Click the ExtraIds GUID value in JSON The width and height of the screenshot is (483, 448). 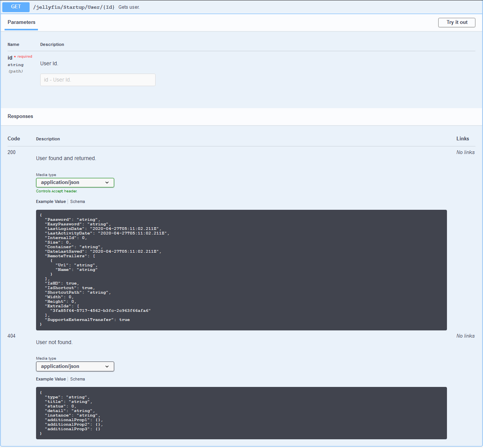point(101,311)
